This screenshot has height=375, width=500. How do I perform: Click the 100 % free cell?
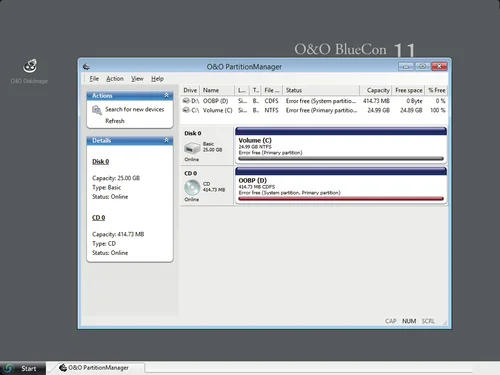pos(437,110)
